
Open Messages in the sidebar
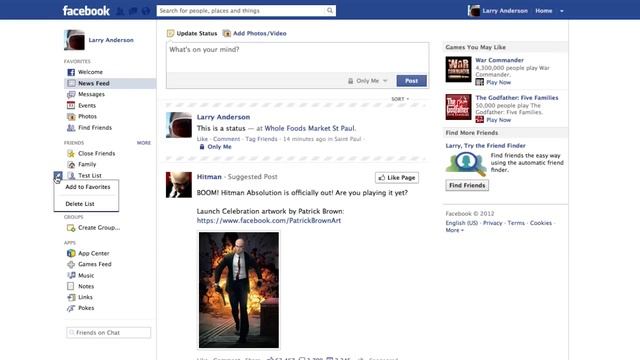coord(91,94)
